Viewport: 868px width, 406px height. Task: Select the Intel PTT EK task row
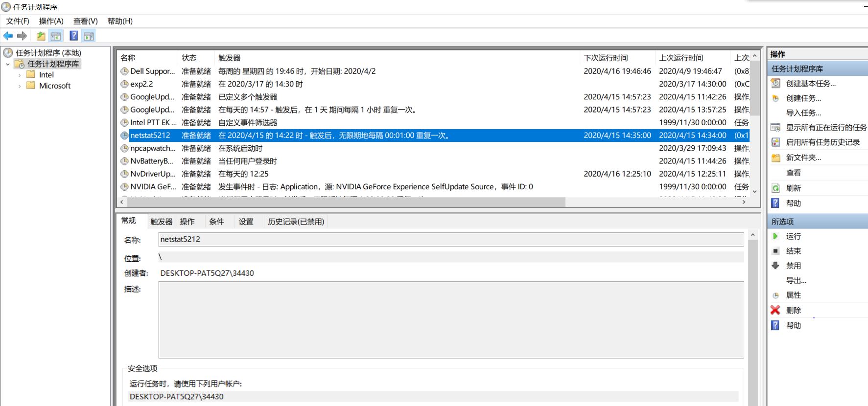(434, 122)
